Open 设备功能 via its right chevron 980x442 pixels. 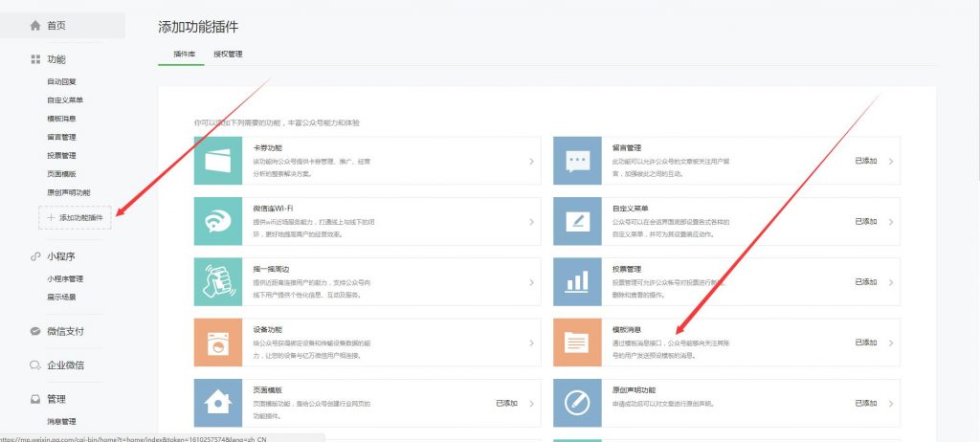pos(532,343)
